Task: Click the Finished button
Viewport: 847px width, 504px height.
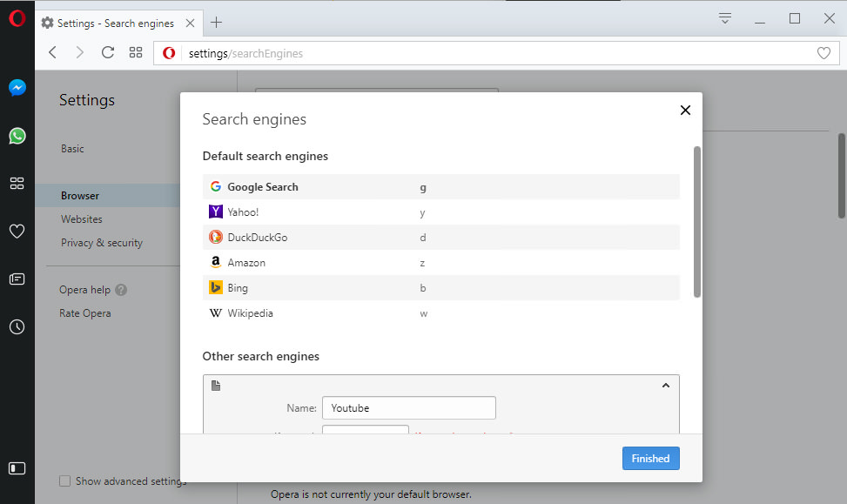Action: coord(650,458)
